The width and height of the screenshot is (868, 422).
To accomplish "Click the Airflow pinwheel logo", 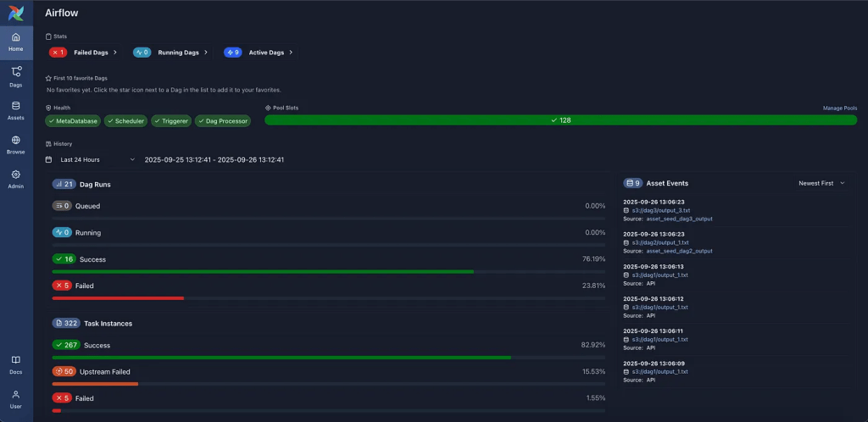I will point(15,13).
